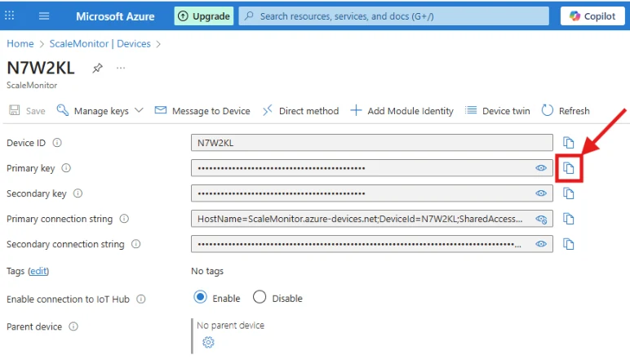Open the hamburger portal menu
Screen dimensions: 630x364
point(44,16)
